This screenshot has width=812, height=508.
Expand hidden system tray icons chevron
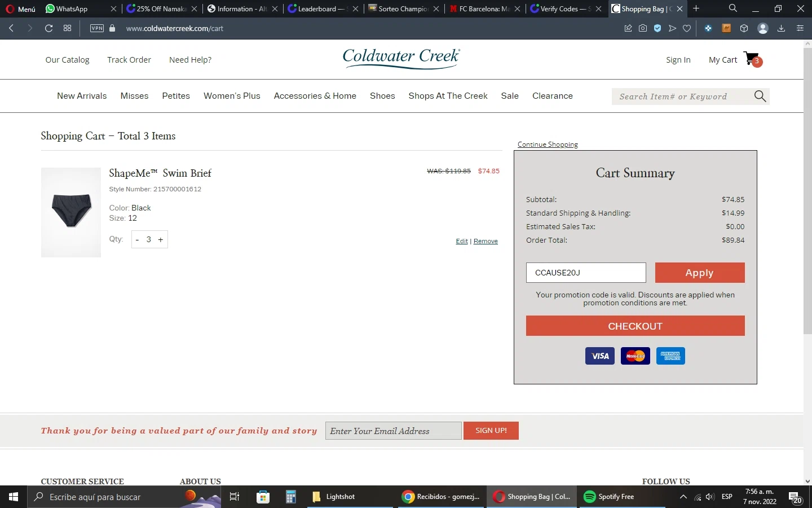683,497
